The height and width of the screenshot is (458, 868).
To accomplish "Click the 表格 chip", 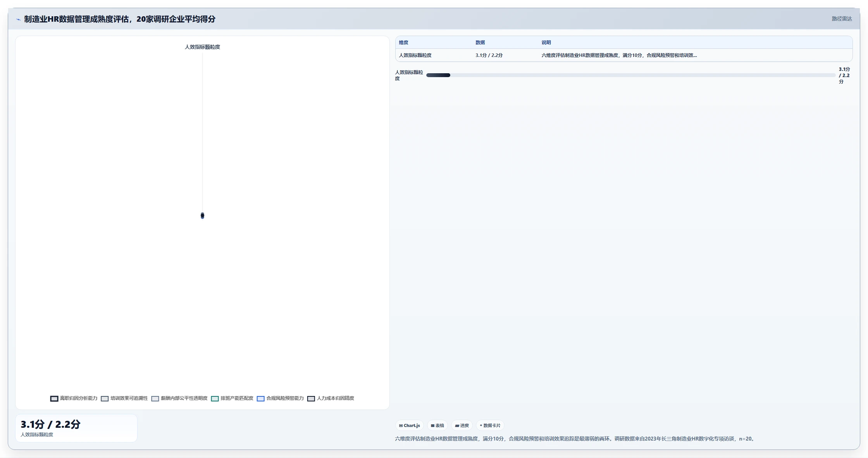I will click(437, 425).
